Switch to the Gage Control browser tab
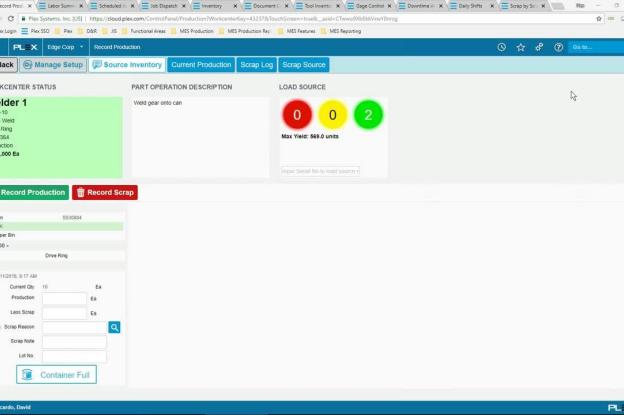This screenshot has width=624, height=415. 369,6
